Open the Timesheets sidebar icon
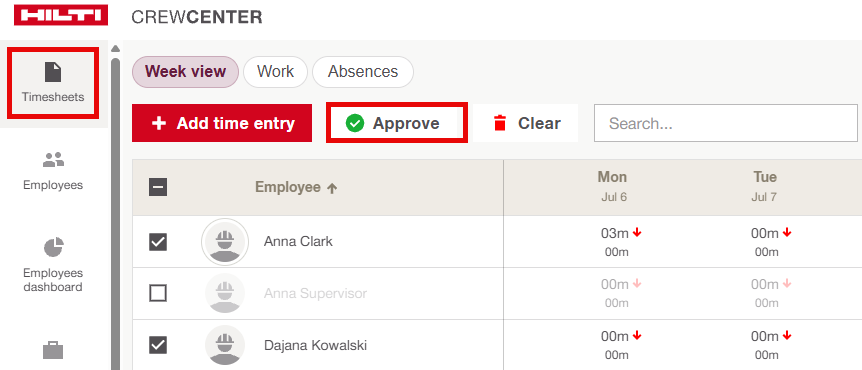 pos(53,73)
